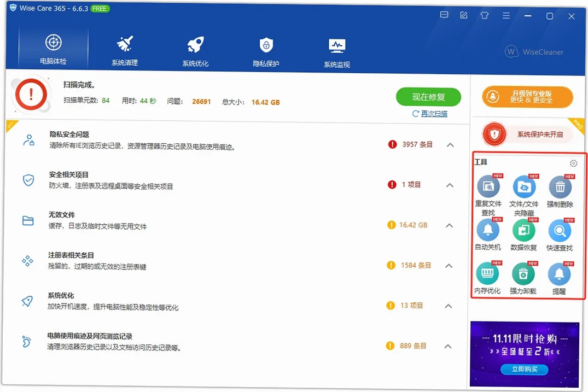Click 立即购买 in the 11.11 banner
Viewport: 588px width, 392px height.
[x=524, y=369]
